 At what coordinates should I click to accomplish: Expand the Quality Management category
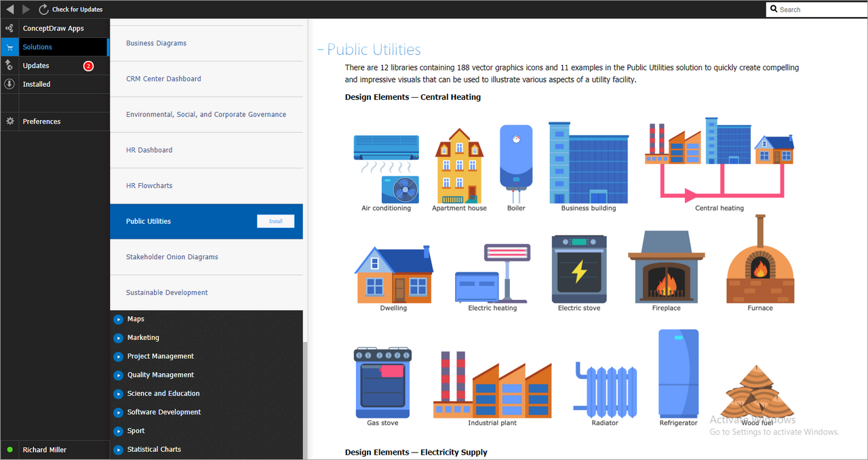pos(119,375)
